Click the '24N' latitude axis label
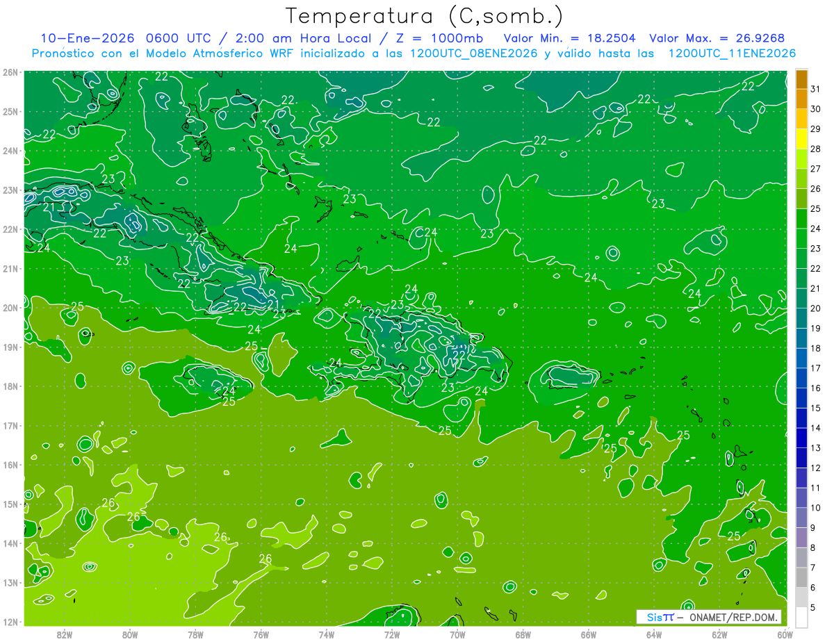The image size is (834, 644). click(10, 151)
